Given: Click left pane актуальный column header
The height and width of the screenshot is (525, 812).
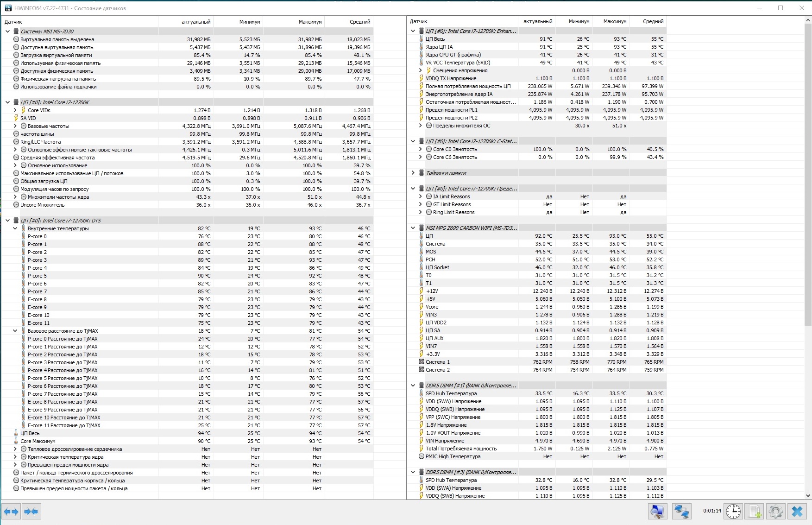Looking at the screenshot, I should pos(186,22).
